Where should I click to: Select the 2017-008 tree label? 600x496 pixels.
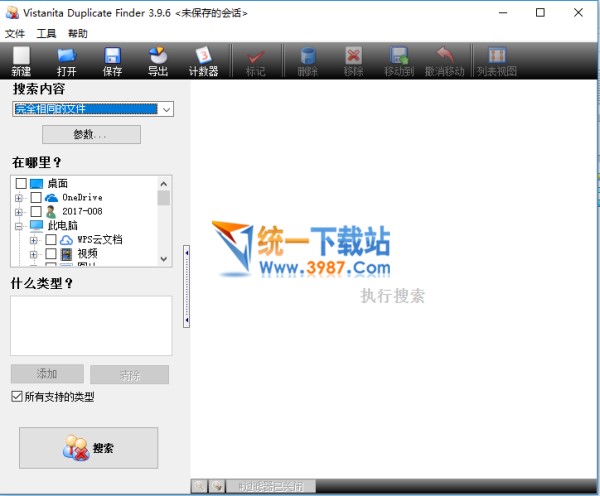click(82, 212)
